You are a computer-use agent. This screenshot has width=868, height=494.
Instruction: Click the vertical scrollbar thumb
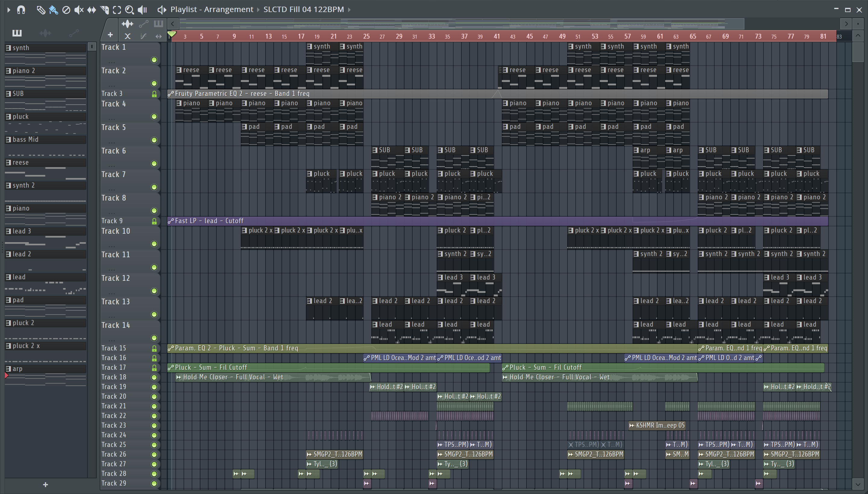(858, 52)
